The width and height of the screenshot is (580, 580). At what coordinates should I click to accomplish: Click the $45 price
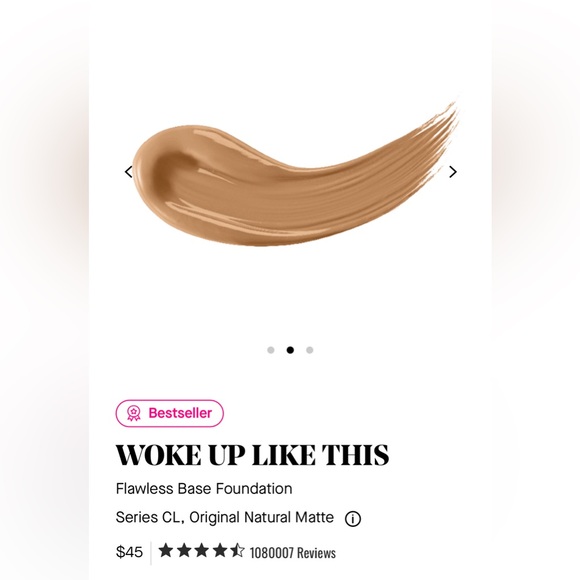tap(129, 552)
